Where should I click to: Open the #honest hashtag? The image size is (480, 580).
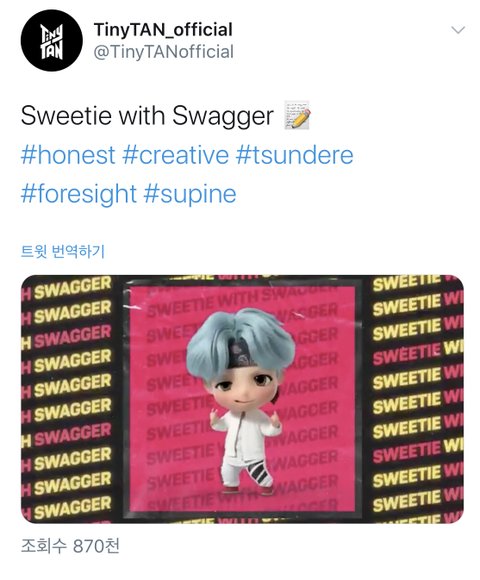pos(68,155)
